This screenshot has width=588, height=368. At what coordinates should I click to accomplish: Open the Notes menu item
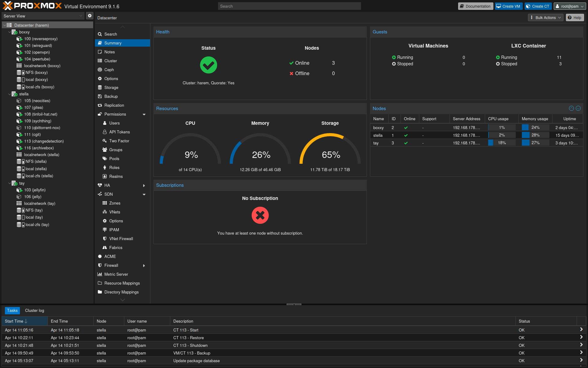point(109,52)
